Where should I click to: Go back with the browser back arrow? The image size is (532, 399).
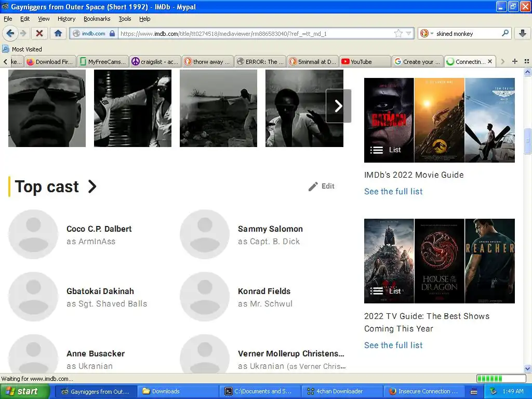tap(10, 33)
